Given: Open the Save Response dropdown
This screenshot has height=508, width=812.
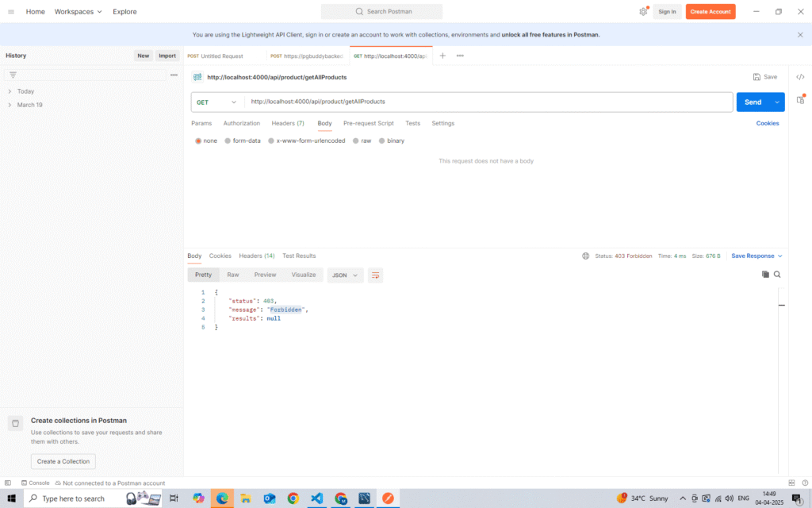Looking at the screenshot, I should [x=756, y=256].
